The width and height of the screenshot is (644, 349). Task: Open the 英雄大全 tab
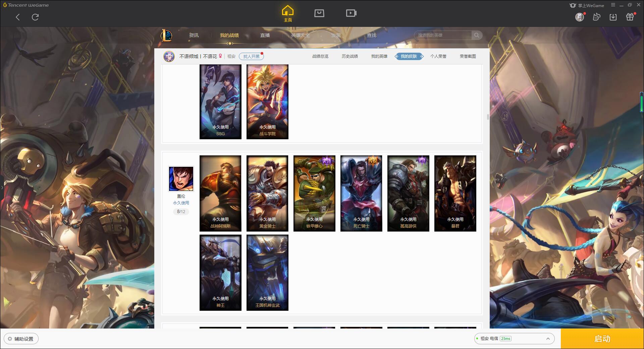pos(301,35)
